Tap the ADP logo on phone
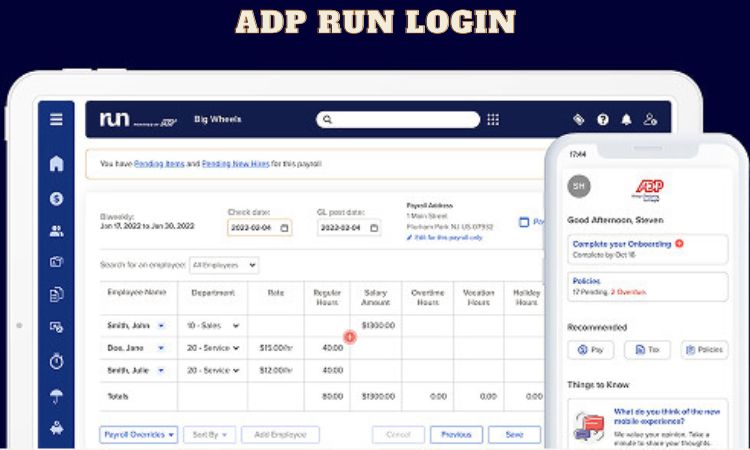750x450 pixels. [648, 190]
